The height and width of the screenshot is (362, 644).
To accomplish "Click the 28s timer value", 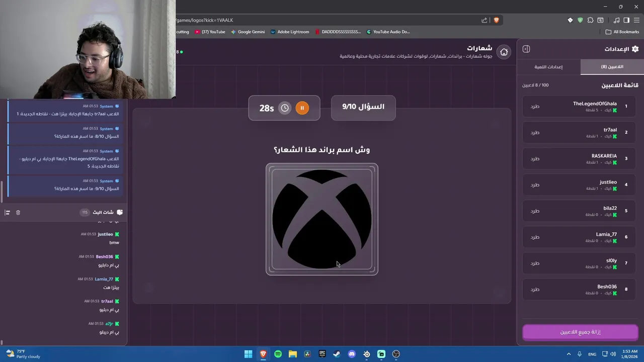I will [x=267, y=108].
